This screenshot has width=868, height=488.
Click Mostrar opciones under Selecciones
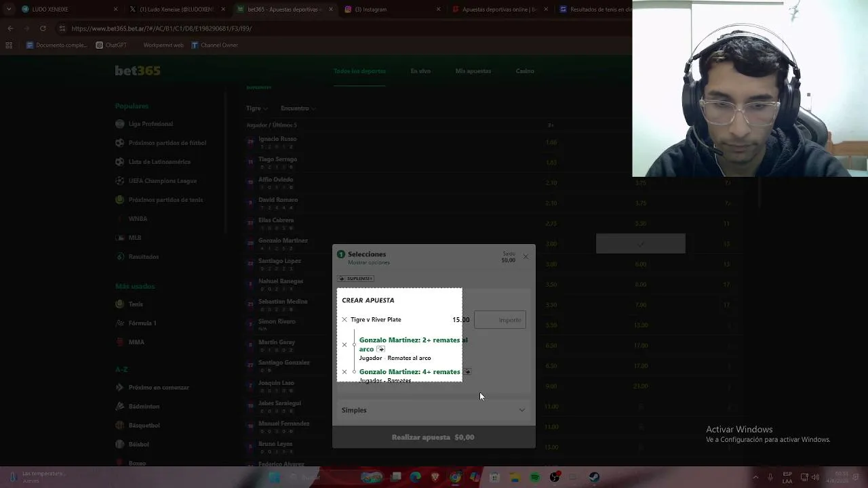tap(369, 263)
